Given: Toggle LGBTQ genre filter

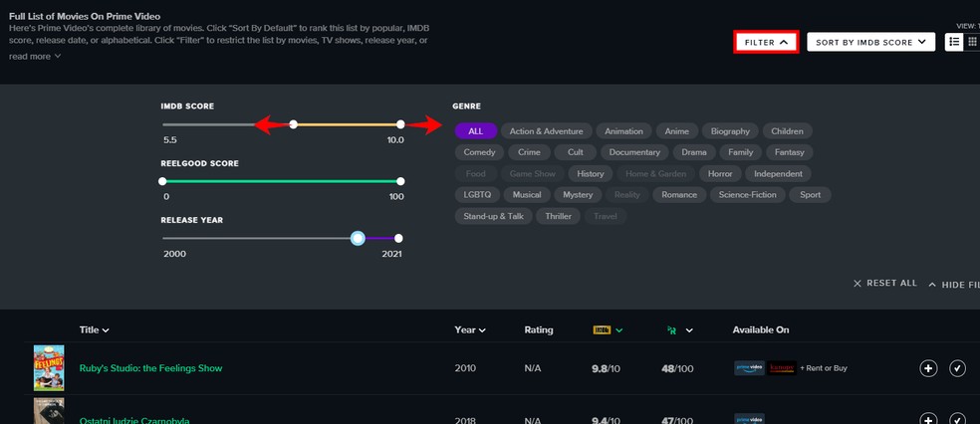Looking at the screenshot, I should click(477, 195).
